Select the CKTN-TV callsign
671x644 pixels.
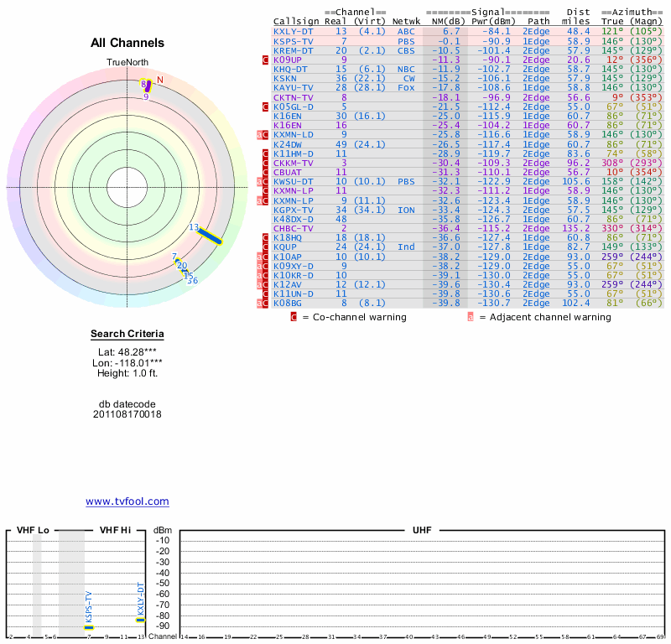click(294, 97)
